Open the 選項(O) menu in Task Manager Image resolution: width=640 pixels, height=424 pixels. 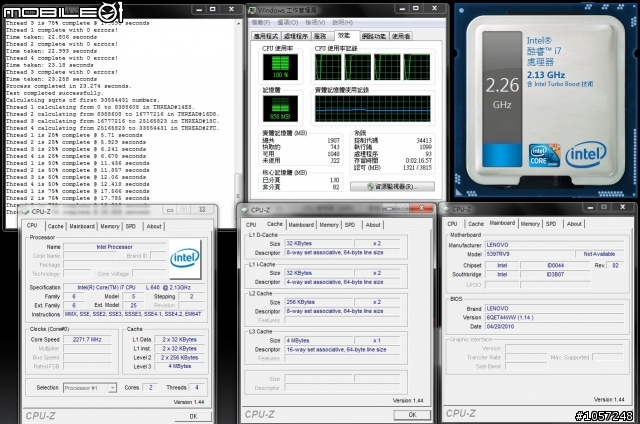coord(288,22)
